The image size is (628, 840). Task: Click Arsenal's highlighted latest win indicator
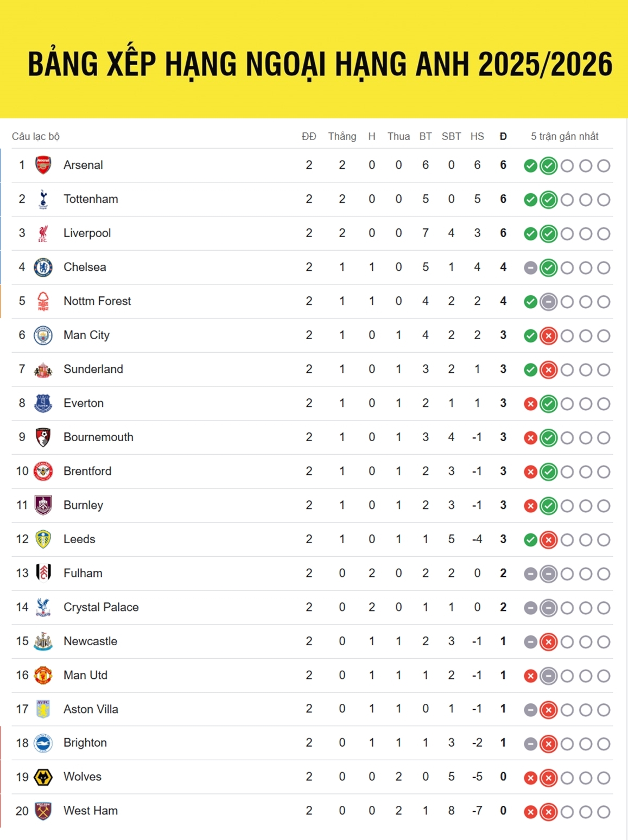549,166
